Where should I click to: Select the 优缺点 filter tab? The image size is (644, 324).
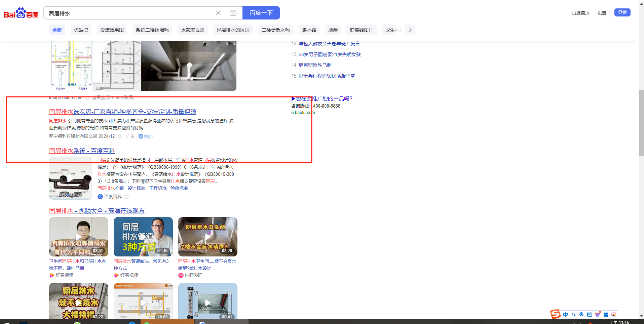81,30
